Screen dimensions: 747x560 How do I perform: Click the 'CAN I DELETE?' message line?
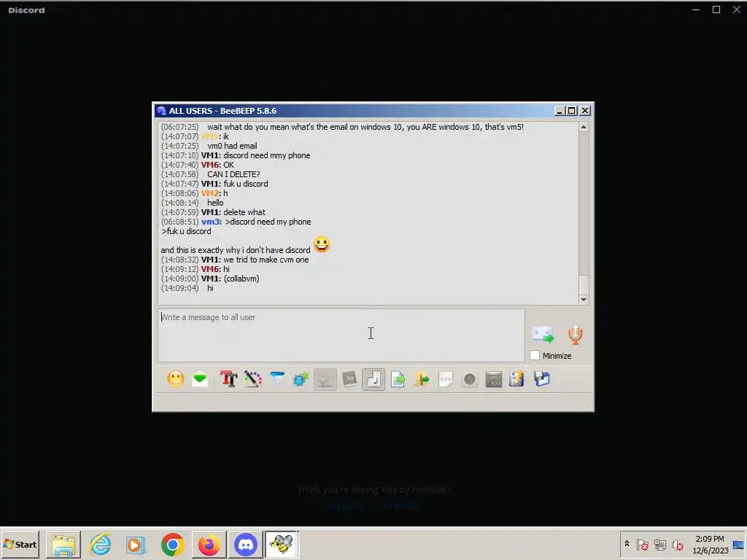click(233, 174)
